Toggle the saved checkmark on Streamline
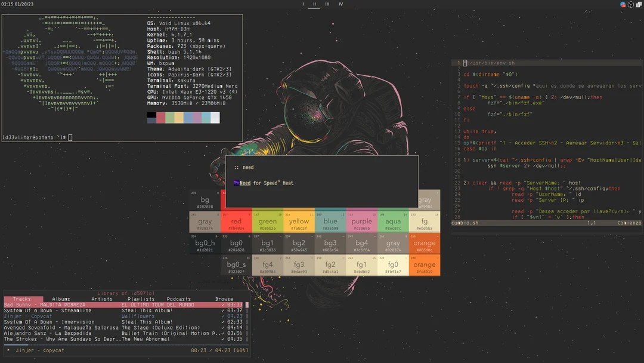644x363 pixels. tap(223, 310)
